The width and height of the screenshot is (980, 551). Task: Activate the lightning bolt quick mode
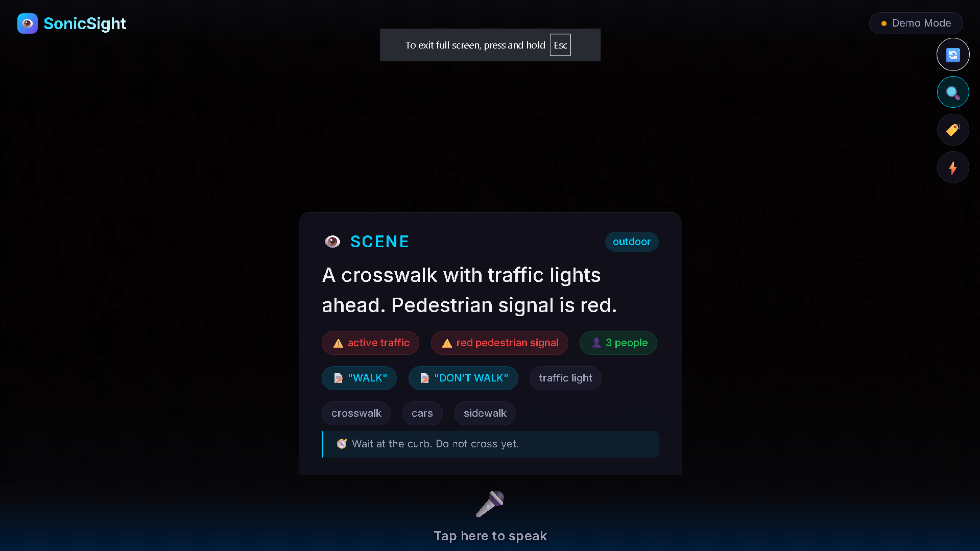[953, 167]
